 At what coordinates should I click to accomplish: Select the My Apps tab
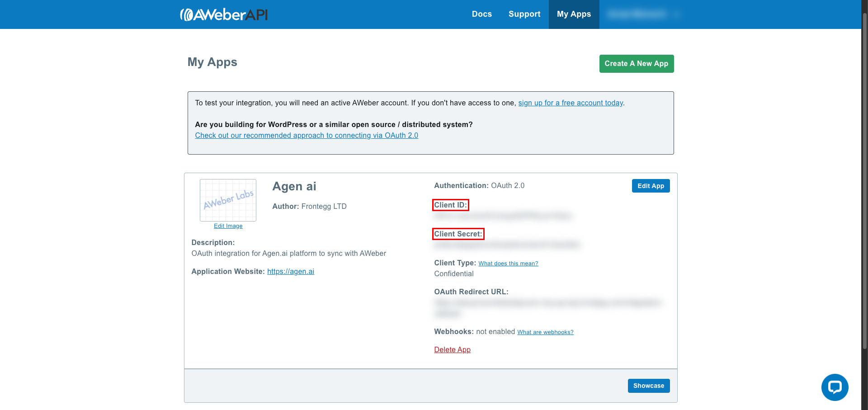pyautogui.click(x=574, y=14)
